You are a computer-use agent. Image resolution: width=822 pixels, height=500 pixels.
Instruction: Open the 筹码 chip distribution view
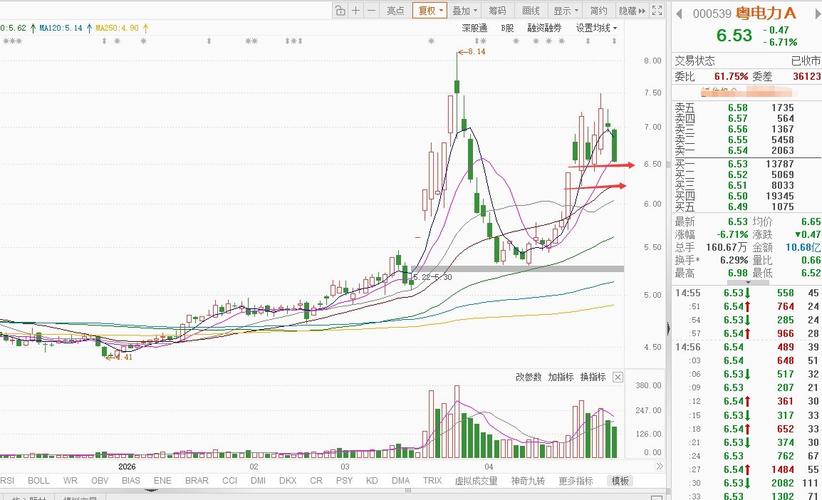[x=497, y=10]
